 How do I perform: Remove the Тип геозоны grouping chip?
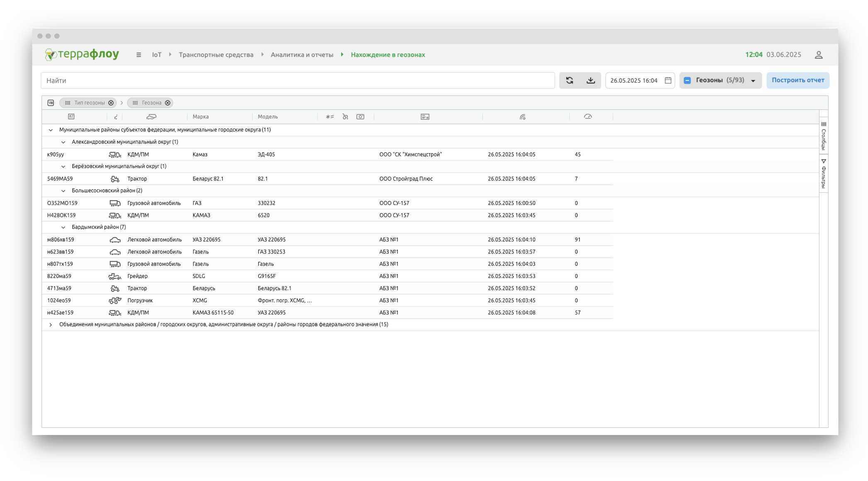(x=111, y=103)
